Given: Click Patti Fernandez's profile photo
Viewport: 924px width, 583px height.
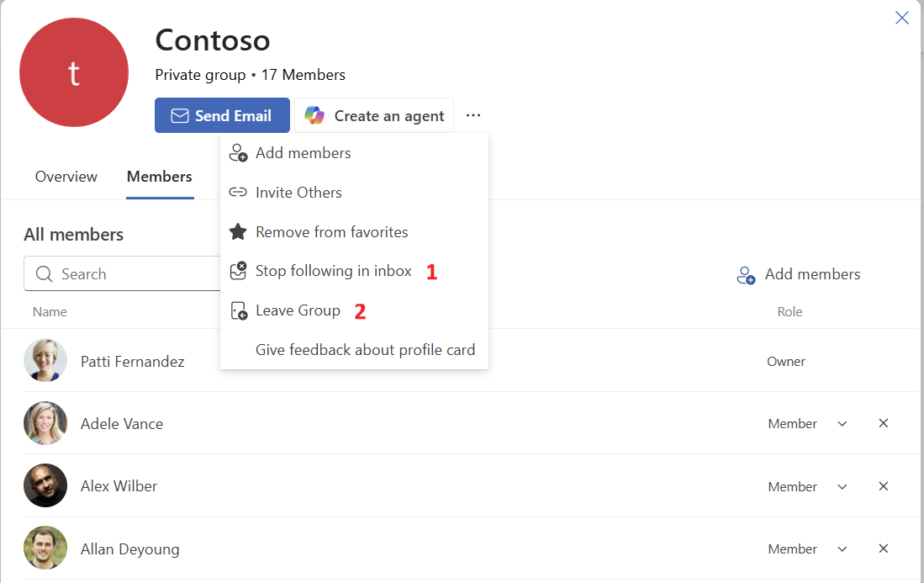Looking at the screenshot, I should click(45, 361).
